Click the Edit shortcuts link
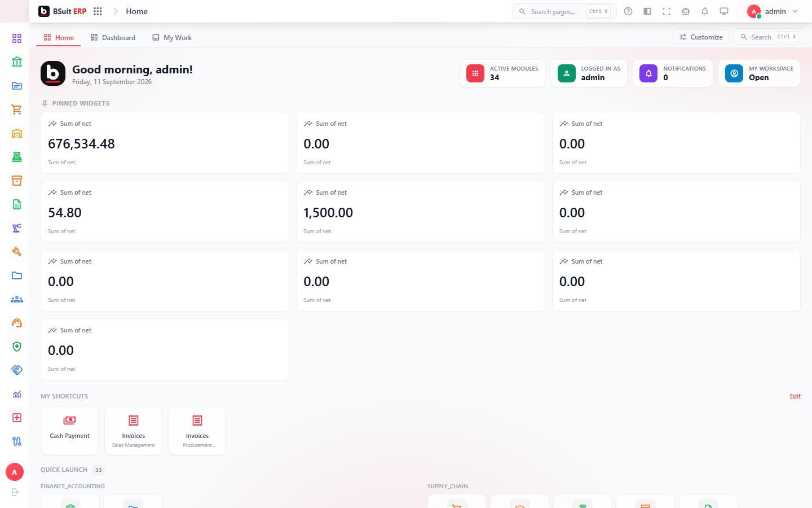This screenshot has width=812, height=508. point(795,396)
